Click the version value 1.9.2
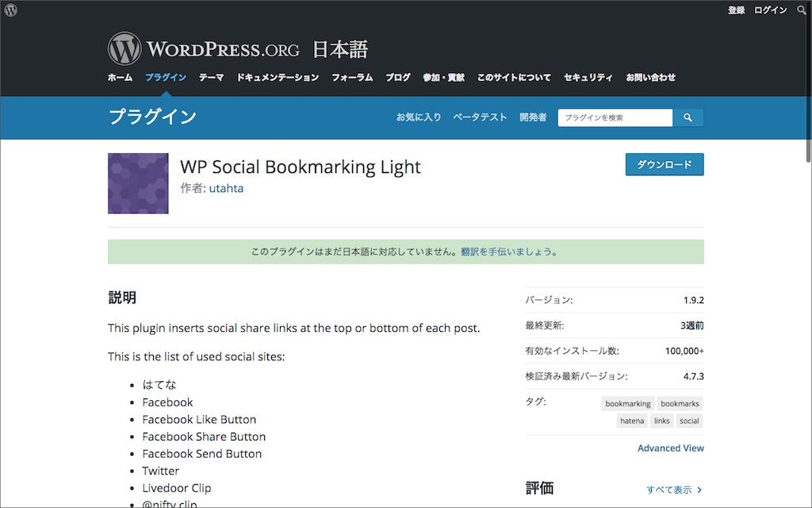This screenshot has width=812, height=508. click(693, 300)
